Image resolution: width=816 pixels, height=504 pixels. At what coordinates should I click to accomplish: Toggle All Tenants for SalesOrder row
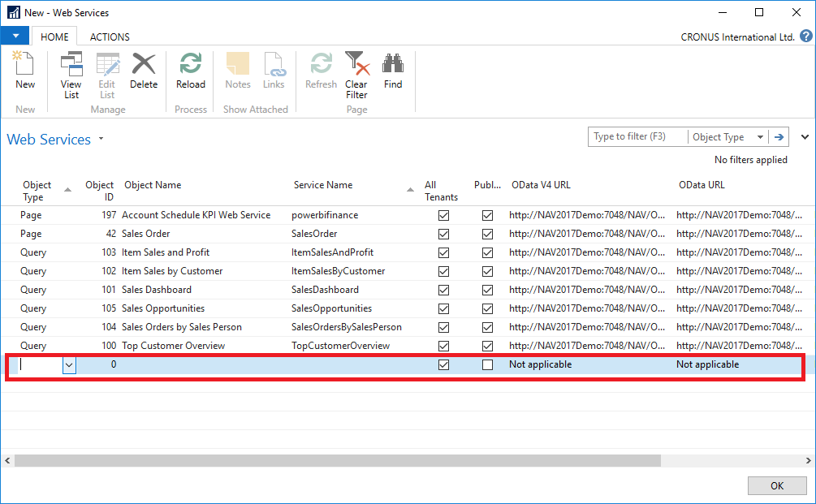443,234
